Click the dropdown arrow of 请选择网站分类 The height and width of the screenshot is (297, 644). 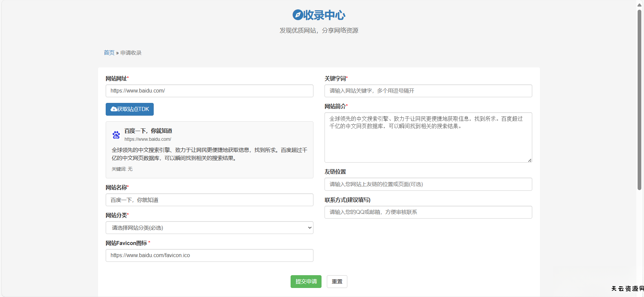(x=309, y=228)
